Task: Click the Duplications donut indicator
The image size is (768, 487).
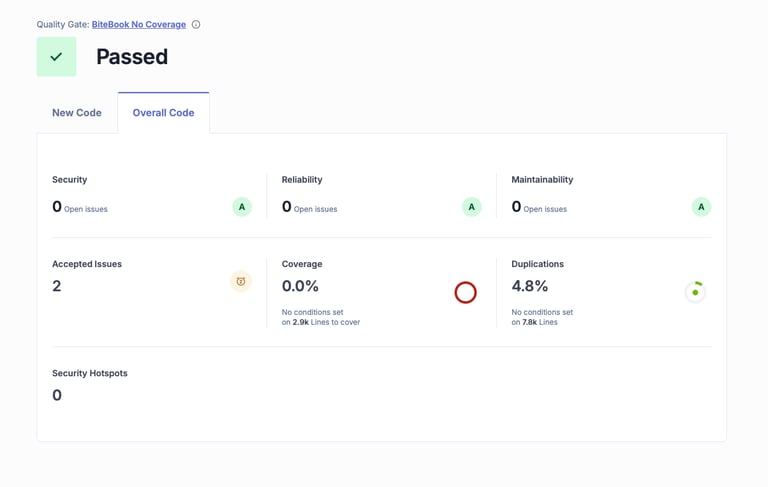Action: coord(695,292)
